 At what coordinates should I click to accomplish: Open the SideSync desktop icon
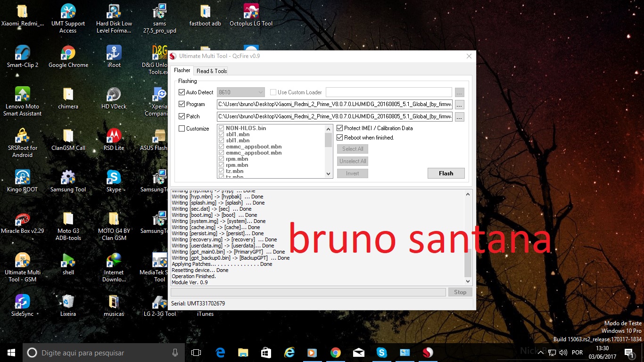click(23, 305)
